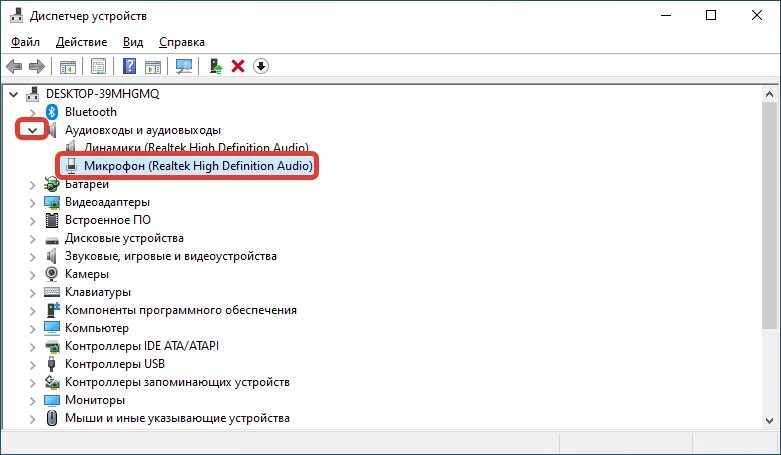
Task: Expand the Видеоадаптеры category arrow
Action: click(x=33, y=203)
